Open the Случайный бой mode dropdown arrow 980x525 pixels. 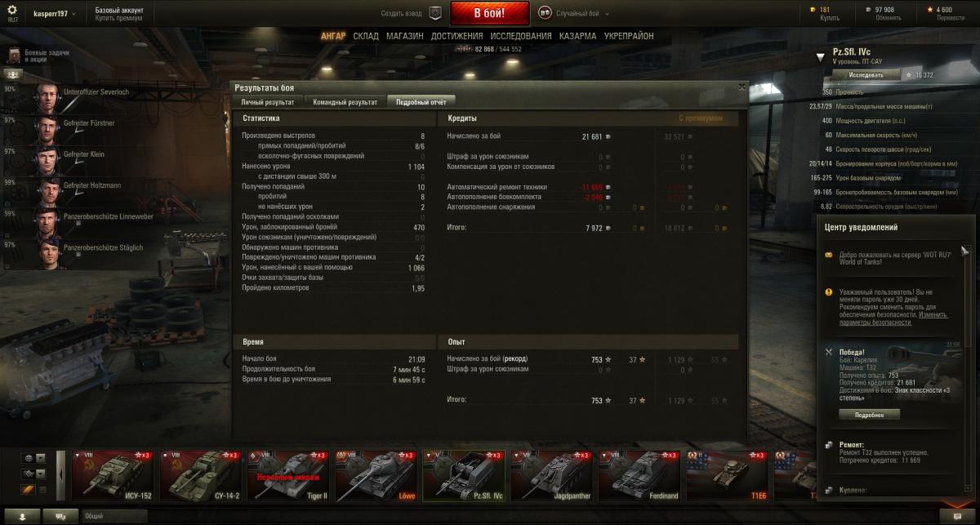(x=605, y=14)
